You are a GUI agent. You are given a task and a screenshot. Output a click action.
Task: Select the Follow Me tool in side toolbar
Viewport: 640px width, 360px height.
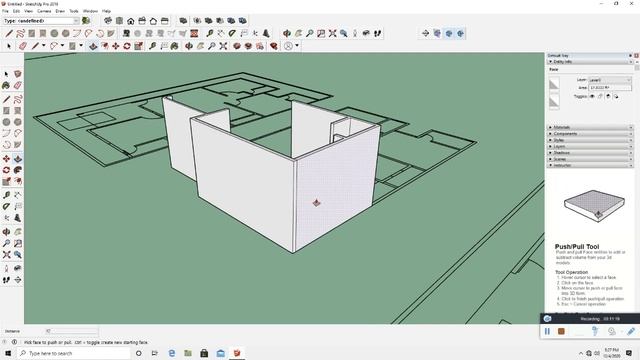pyautogui.click(x=18, y=170)
